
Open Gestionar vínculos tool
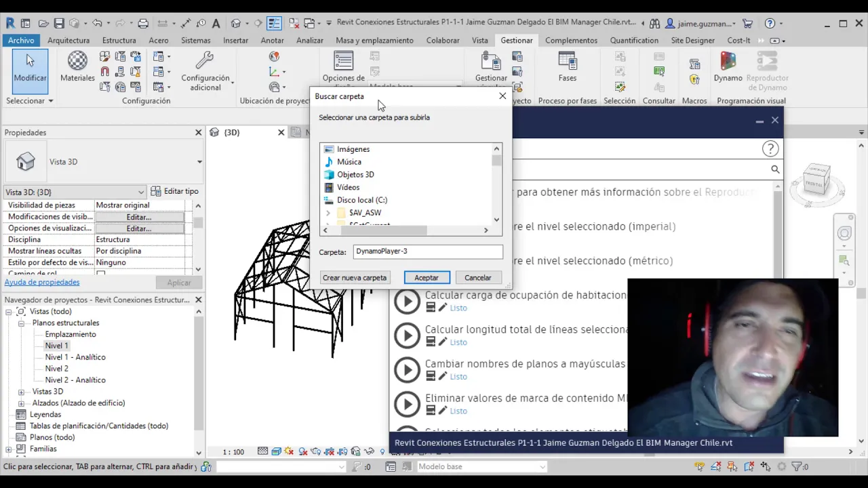pos(491,68)
